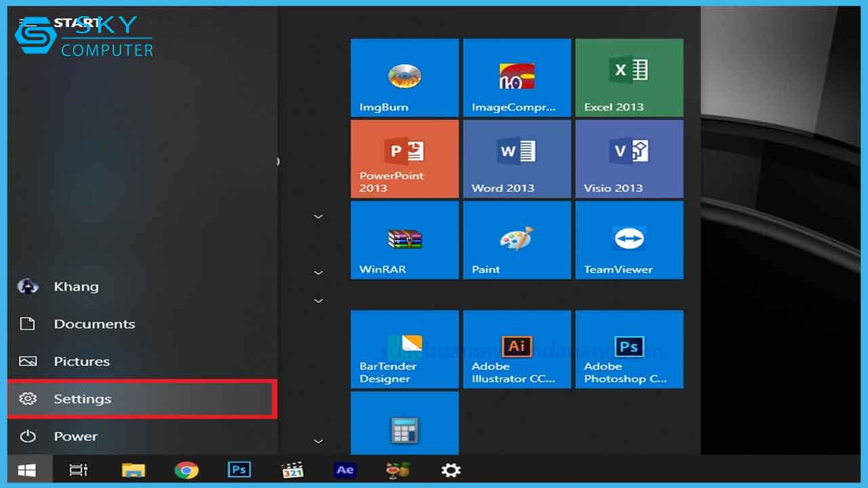
Task: Start TeamViewer
Action: pyautogui.click(x=629, y=239)
